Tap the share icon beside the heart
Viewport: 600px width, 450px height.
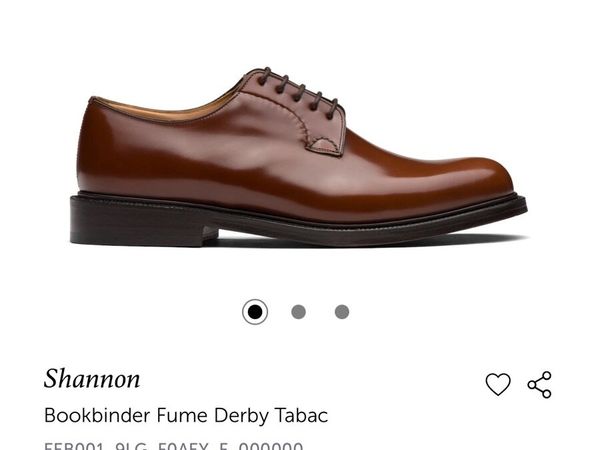540,385
